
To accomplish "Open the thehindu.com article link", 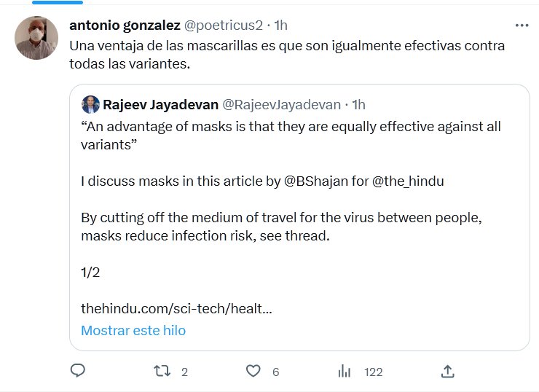I will (x=176, y=308).
